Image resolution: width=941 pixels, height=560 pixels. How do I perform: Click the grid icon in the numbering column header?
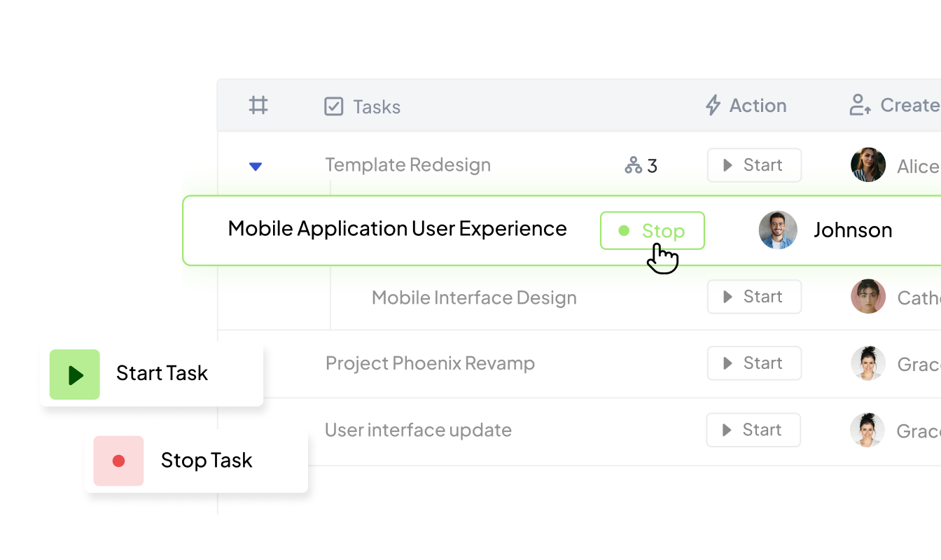(x=258, y=105)
